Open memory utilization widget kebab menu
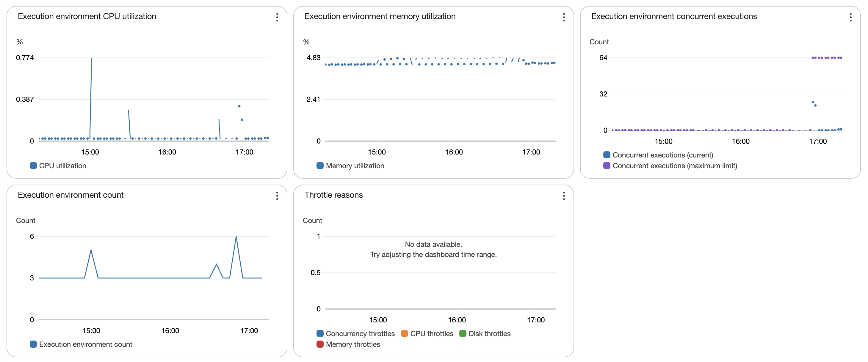Screen dimensions: 868x362 click(x=564, y=17)
